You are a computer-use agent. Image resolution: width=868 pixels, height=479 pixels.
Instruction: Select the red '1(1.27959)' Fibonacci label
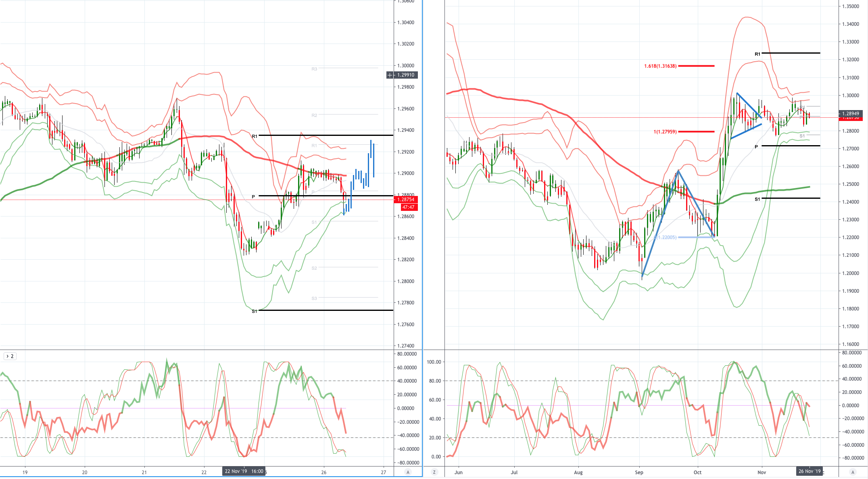pyautogui.click(x=665, y=132)
